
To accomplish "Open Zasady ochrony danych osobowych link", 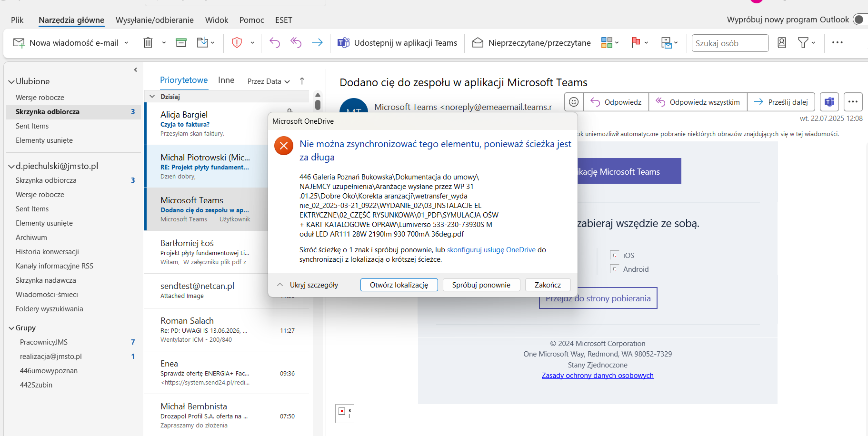I will [x=598, y=376].
